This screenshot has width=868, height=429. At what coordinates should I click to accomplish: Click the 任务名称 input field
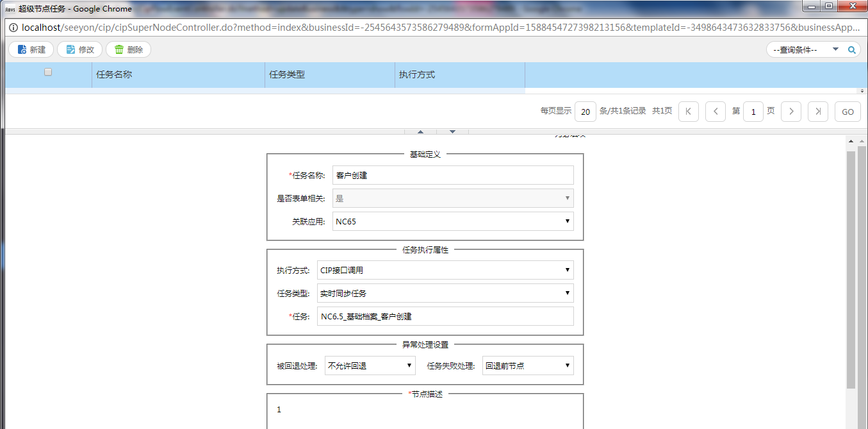452,176
